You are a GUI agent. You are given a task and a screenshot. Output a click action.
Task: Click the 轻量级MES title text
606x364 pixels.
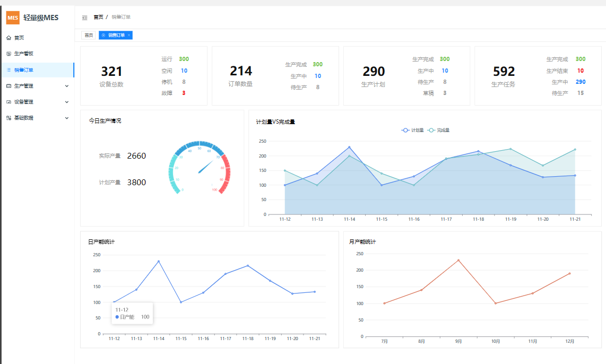41,18
